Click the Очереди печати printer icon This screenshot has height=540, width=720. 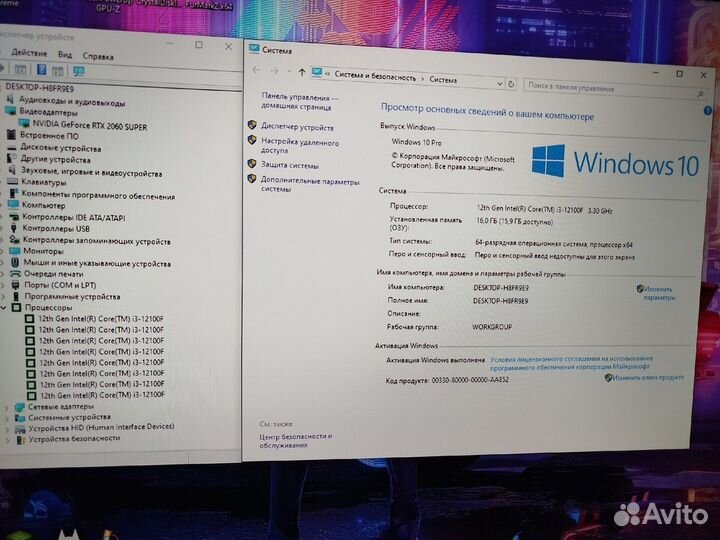pos(16,273)
